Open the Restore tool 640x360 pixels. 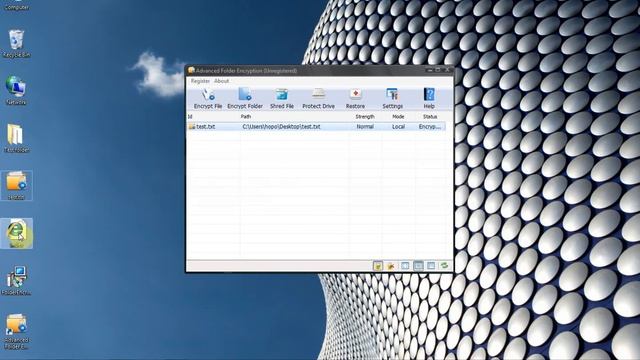[x=355, y=99]
